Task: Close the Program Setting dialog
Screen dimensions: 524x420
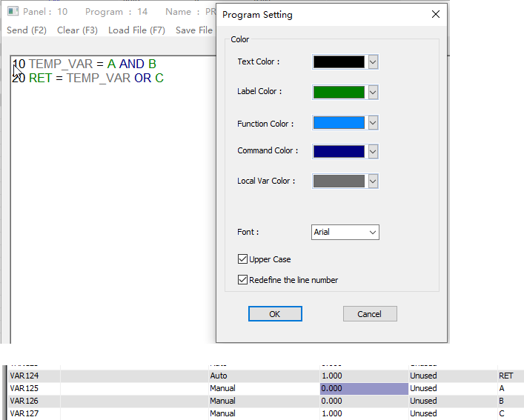Action: tap(435, 15)
